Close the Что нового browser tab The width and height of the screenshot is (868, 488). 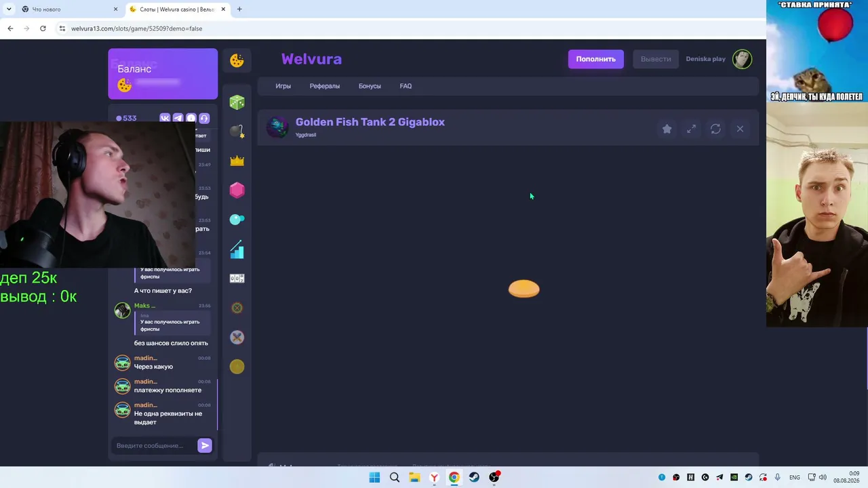point(115,9)
